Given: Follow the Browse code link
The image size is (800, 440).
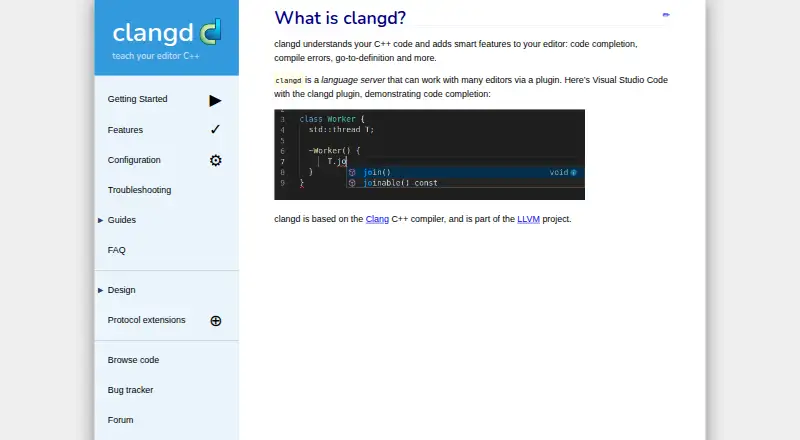Looking at the screenshot, I should [x=133, y=360].
